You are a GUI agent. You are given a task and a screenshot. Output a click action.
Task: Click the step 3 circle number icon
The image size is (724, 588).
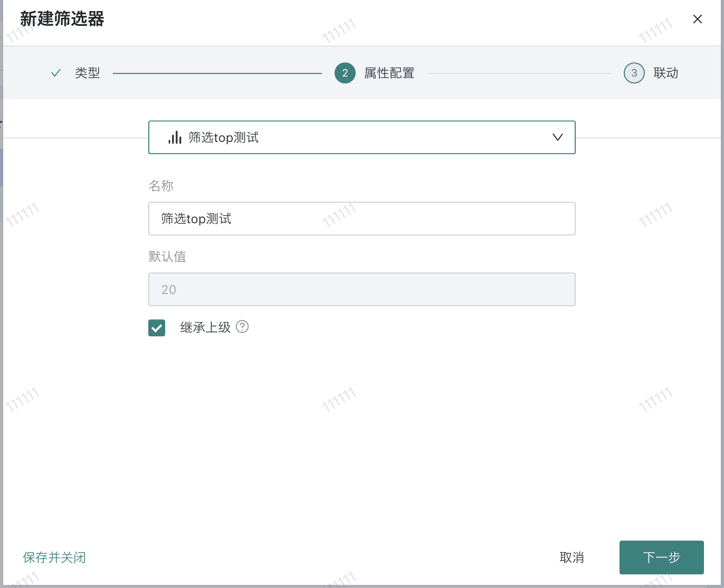click(x=634, y=73)
